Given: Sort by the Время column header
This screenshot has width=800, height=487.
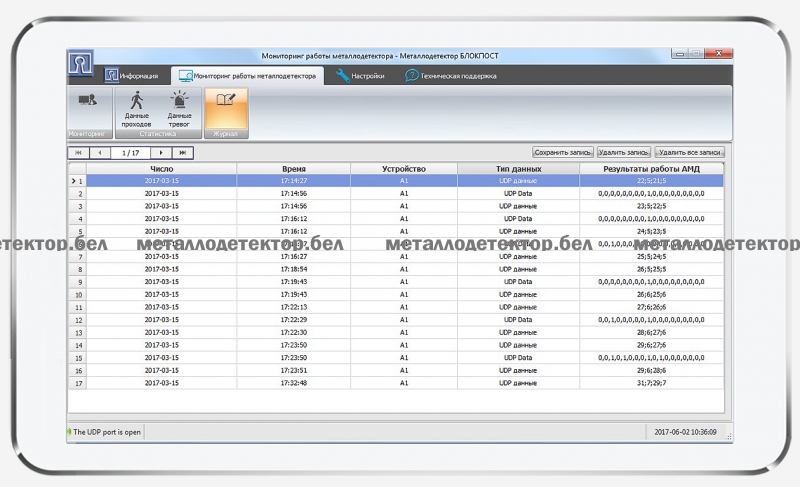Looking at the screenshot, I should click(293, 169).
